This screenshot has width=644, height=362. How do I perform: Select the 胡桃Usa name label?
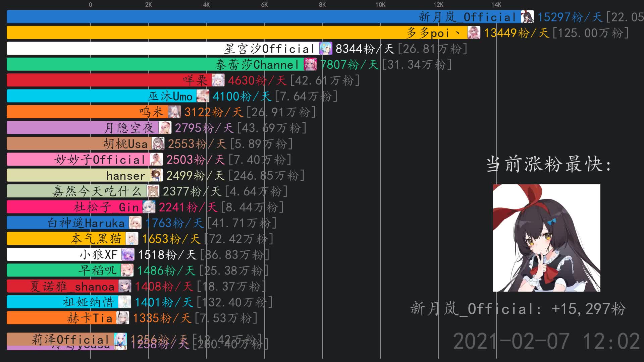pyautogui.click(x=125, y=143)
